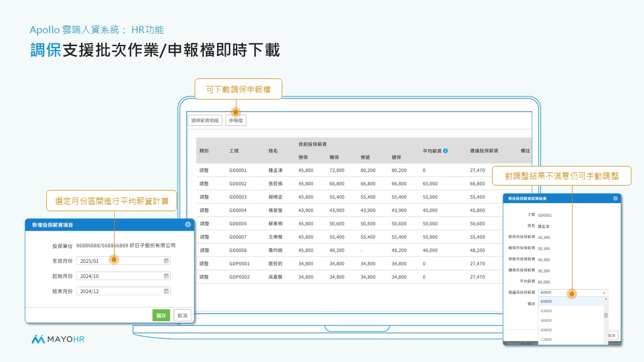The height and width of the screenshot is (362, 644).
Task: Select 69800 in the salary dropdown list
Action: click(571, 330)
